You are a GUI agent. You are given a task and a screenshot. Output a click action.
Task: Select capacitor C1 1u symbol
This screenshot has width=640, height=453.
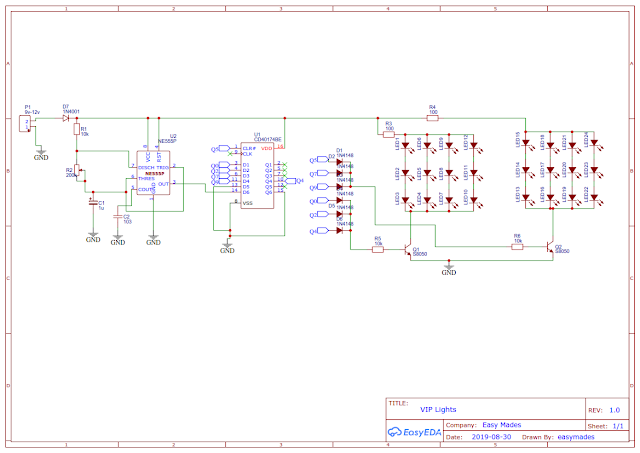(93, 202)
